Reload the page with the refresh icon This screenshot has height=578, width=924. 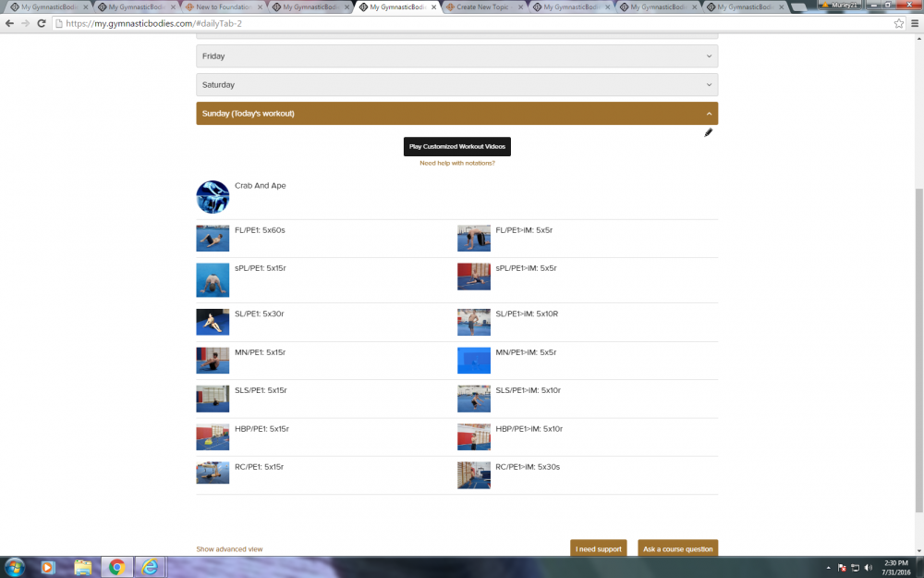[x=42, y=24]
